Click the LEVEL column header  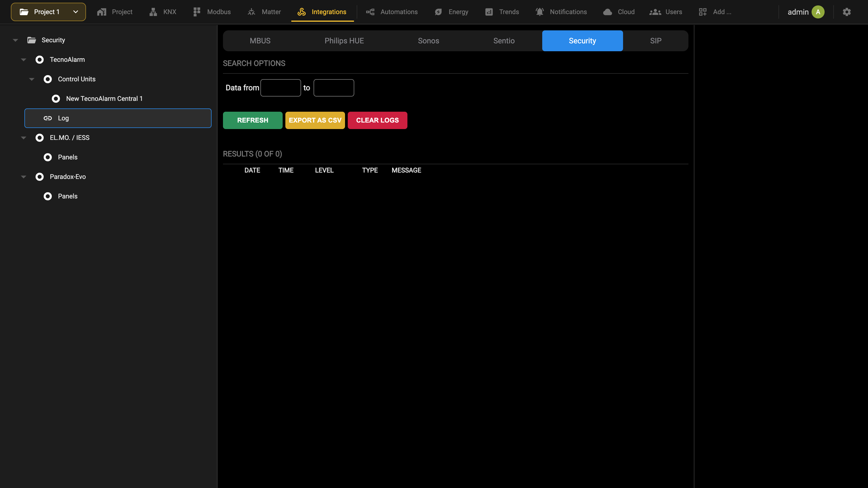[x=324, y=171]
